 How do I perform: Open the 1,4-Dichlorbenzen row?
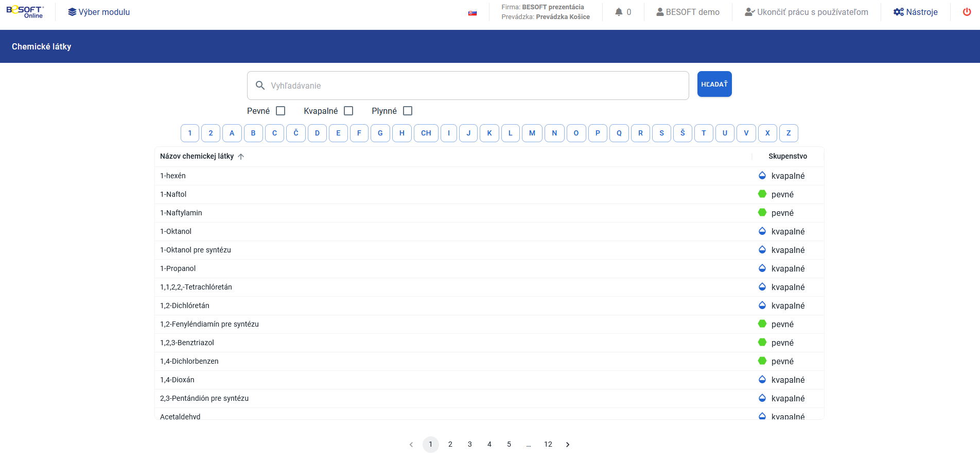(x=489, y=361)
